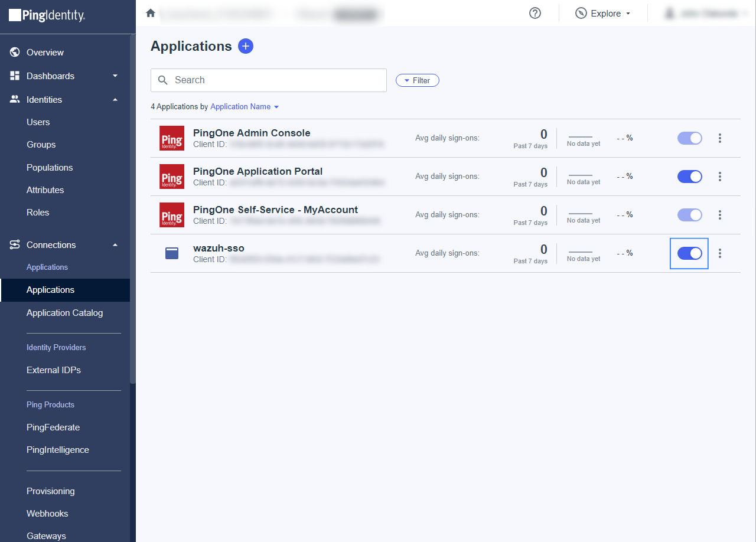Open the PingOne Admin Console application

click(251, 133)
